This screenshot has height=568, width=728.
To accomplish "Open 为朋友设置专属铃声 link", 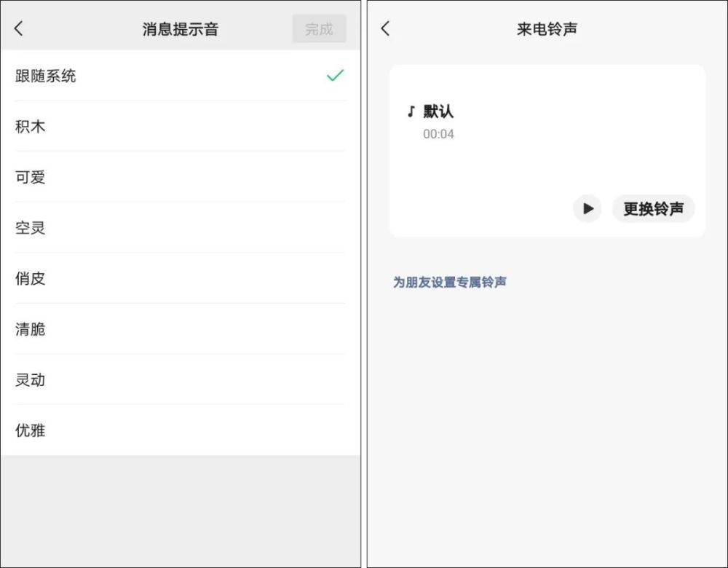I will pyautogui.click(x=449, y=282).
